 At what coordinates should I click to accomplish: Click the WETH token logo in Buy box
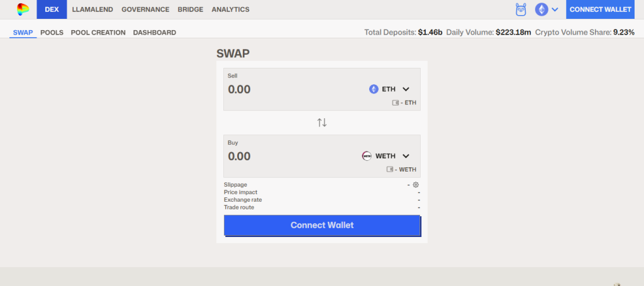(367, 156)
